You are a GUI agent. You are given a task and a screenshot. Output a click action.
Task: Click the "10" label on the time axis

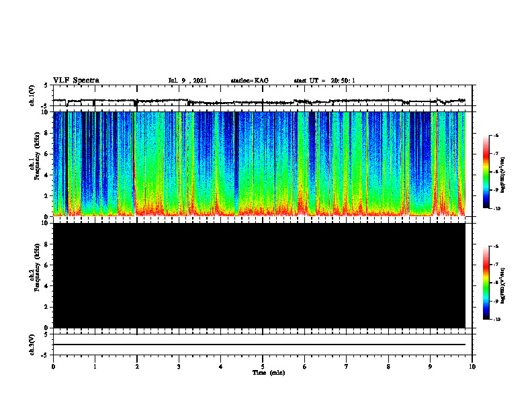point(472,367)
